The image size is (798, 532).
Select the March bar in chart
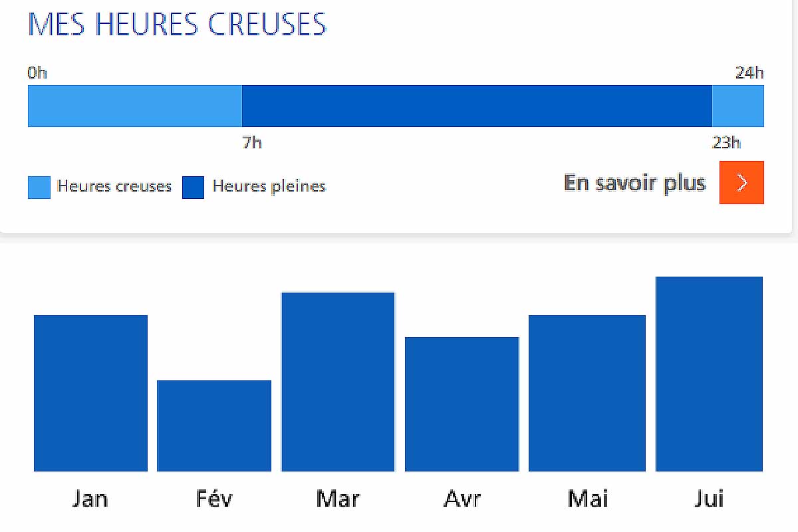point(338,382)
